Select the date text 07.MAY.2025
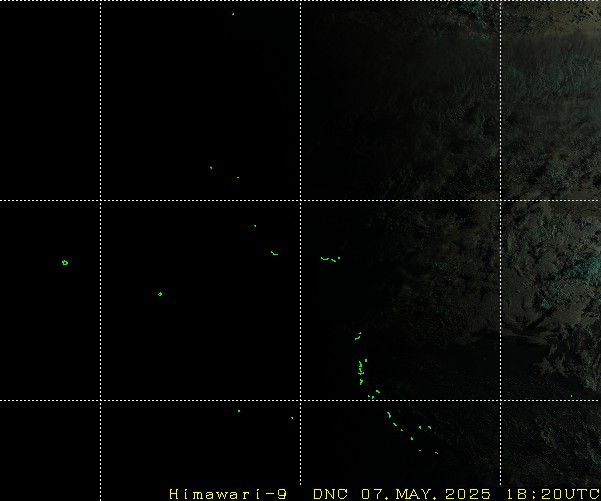 (x=426, y=494)
